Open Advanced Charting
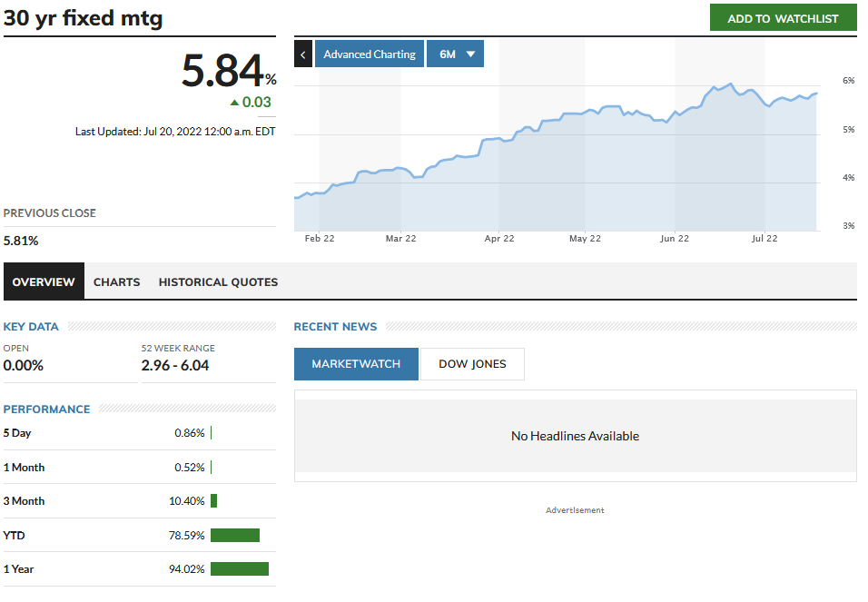 tap(370, 54)
